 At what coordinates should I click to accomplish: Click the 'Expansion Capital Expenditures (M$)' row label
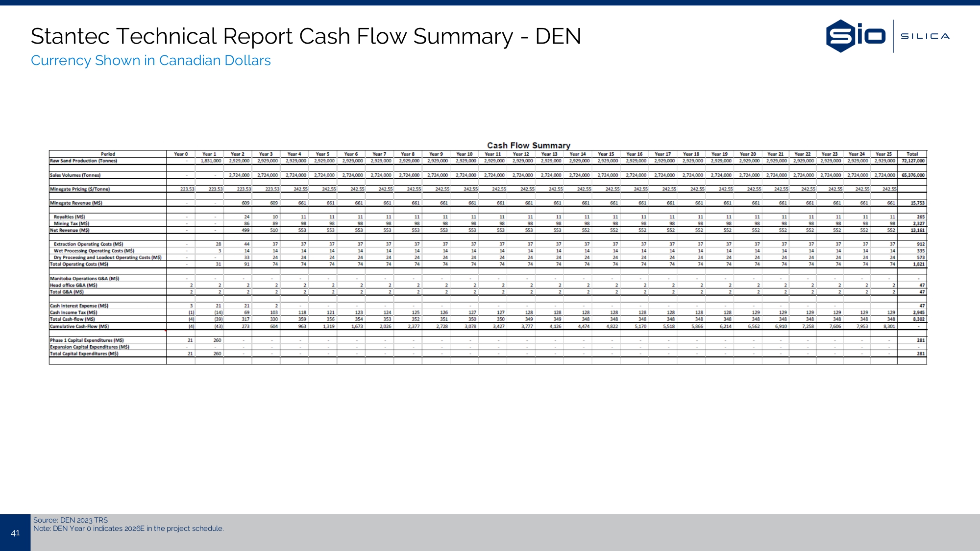click(x=90, y=347)
